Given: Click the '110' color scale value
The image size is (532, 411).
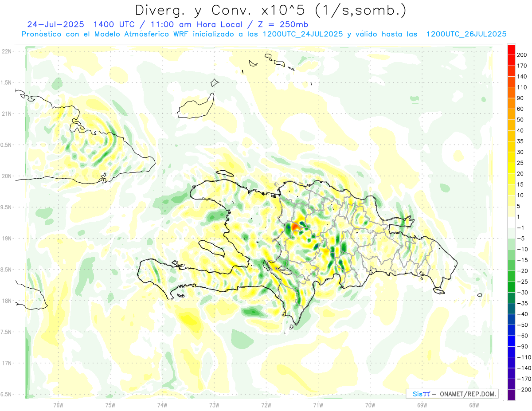Looking at the screenshot, I should pos(522,87).
